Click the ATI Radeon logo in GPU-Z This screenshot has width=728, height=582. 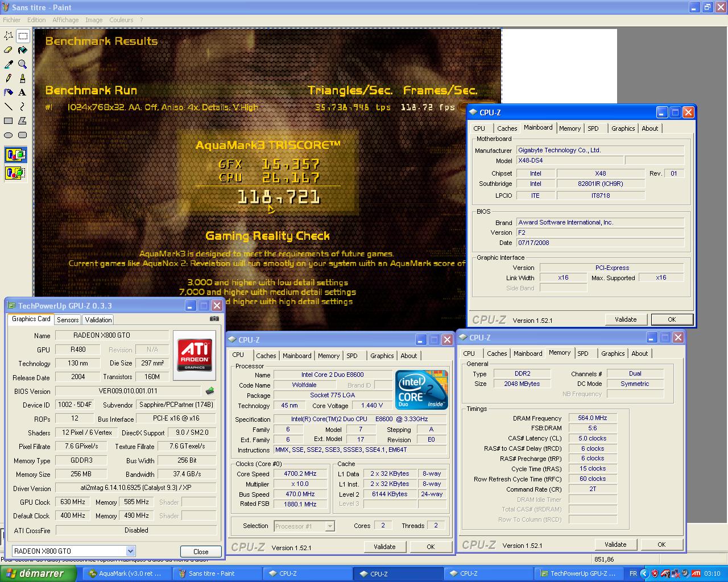coord(195,355)
